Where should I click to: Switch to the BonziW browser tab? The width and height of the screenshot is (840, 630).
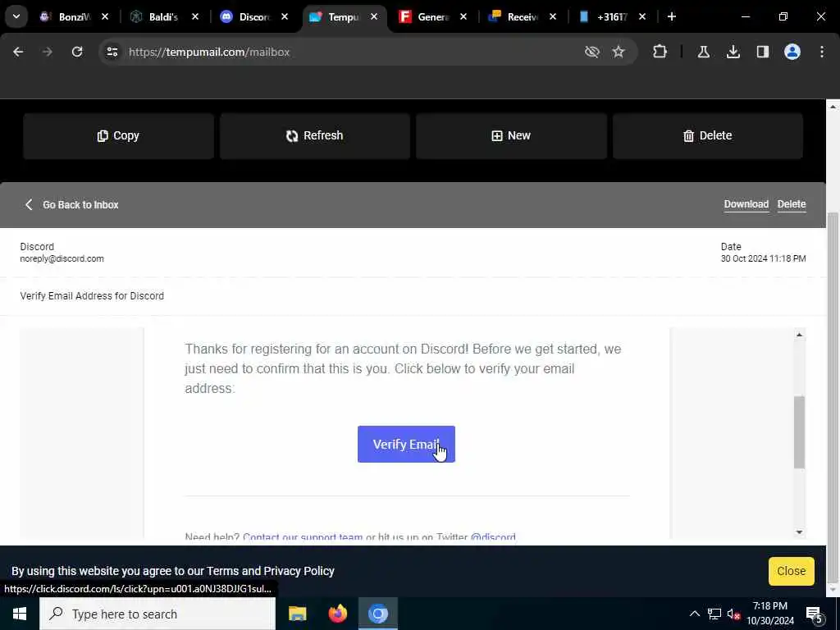click(66, 16)
